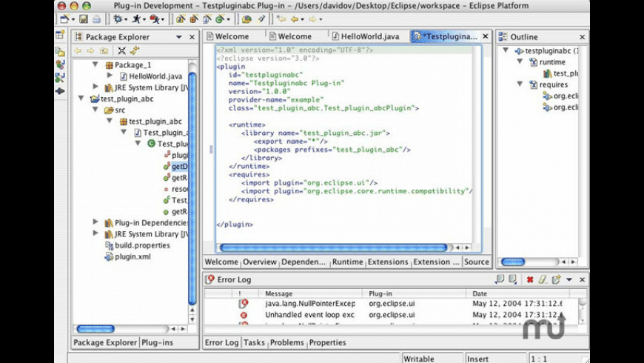Click the red X delete log icon
This screenshot has height=363, width=644.
click(x=529, y=279)
